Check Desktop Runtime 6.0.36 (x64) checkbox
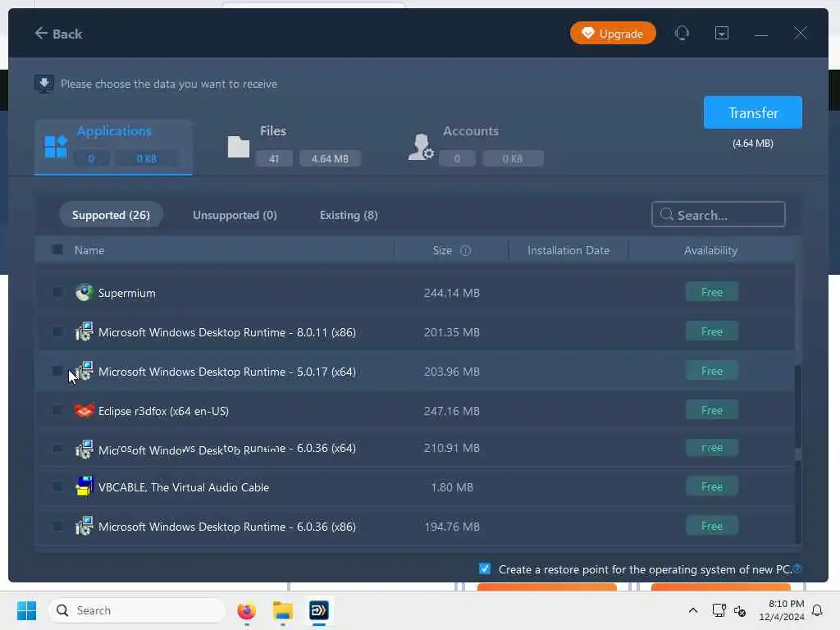The image size is (840, 630). pos(57,448)
